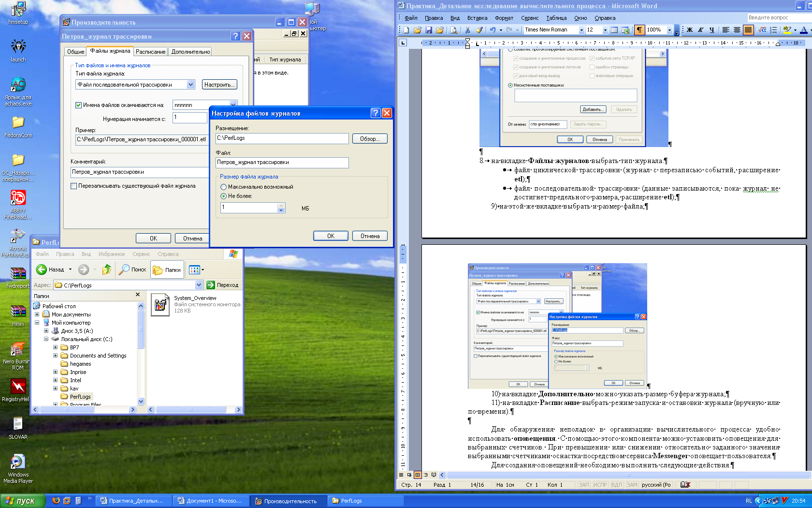Open the 'Формат' menu in Word
Viewport: 812px width, 508px height.
pos(504,18)
